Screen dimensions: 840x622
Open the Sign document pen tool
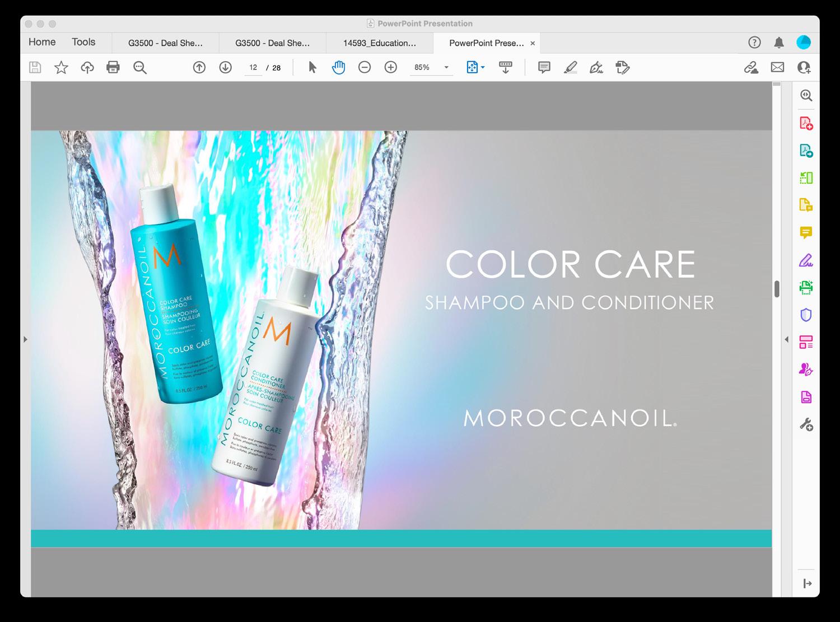(x=596, y=68)
